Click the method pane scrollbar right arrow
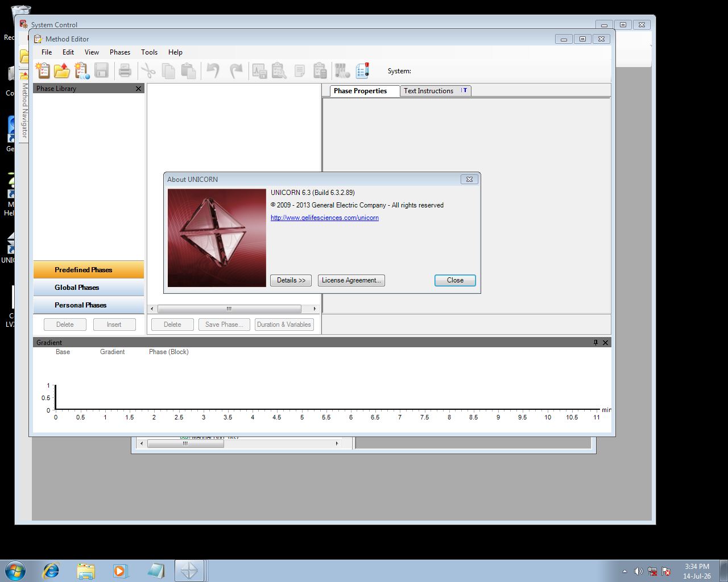This screenshot has width=728, height=582. tap(315, 309)
